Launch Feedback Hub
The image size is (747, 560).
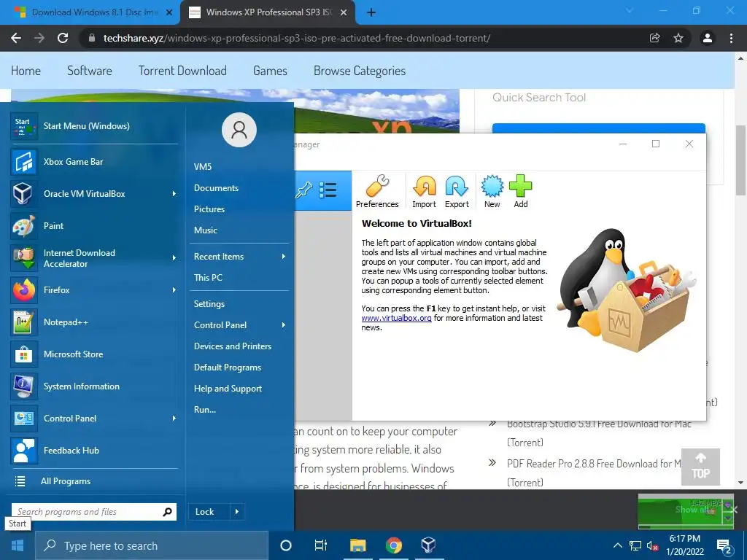94,451
